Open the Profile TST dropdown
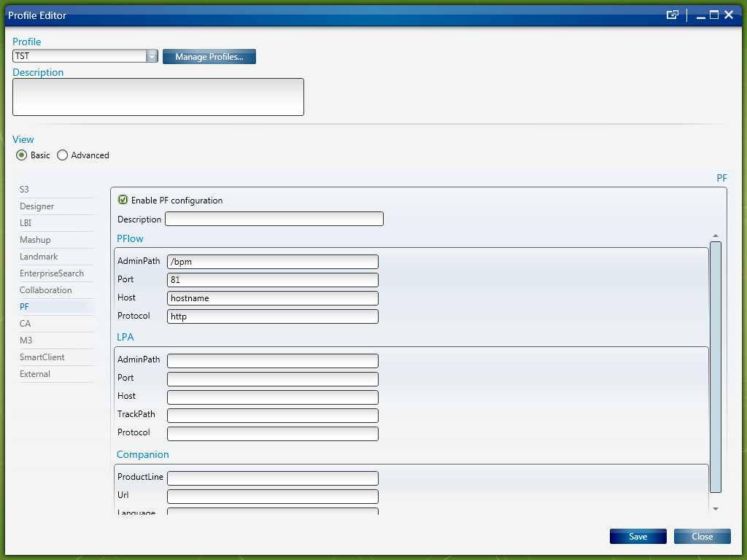 click(152, 56)
